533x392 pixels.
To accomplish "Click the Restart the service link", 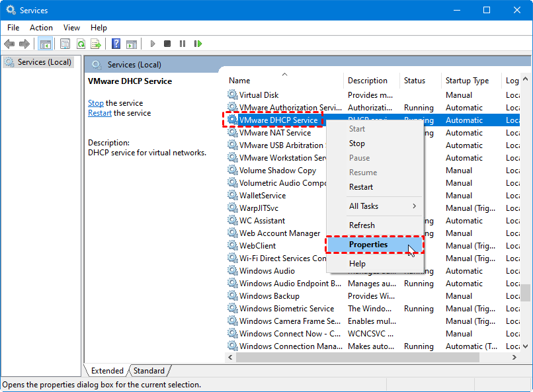I will [100, 113].
